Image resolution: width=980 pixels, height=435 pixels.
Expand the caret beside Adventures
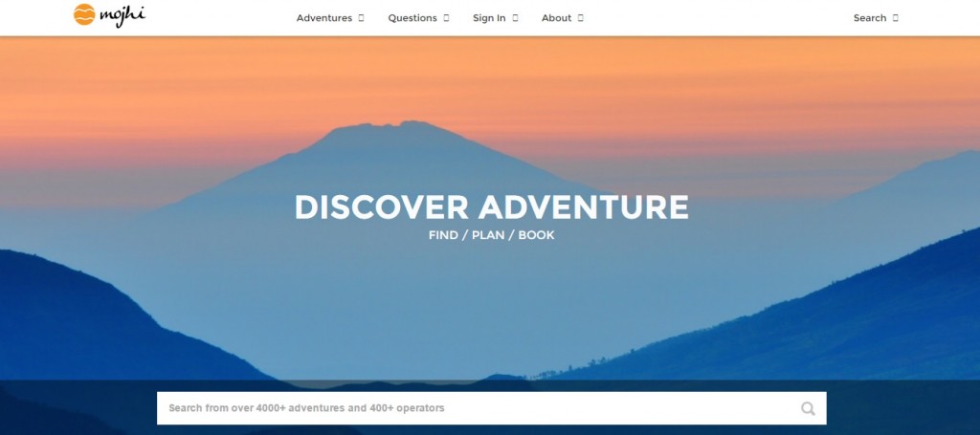click(361, 18)
